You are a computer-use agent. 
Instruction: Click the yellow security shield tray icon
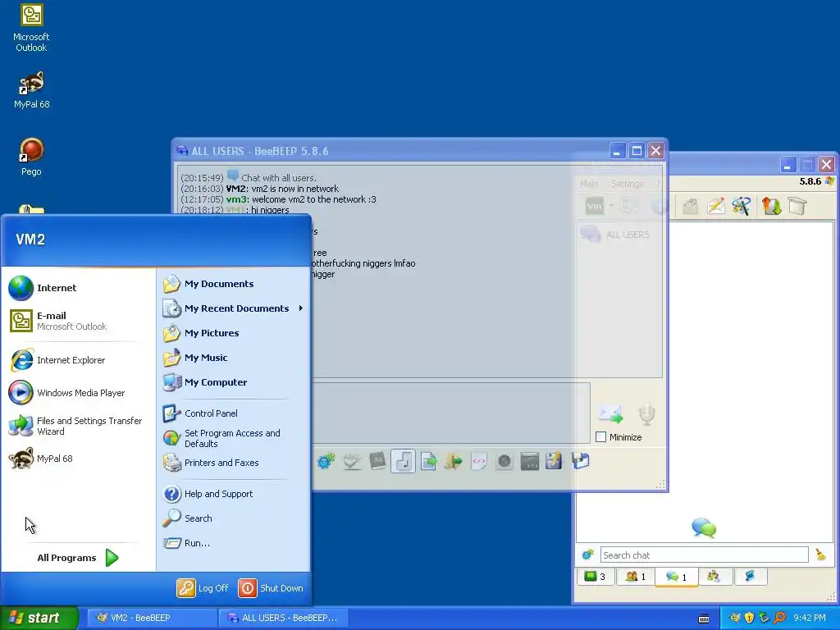[750, 618]
